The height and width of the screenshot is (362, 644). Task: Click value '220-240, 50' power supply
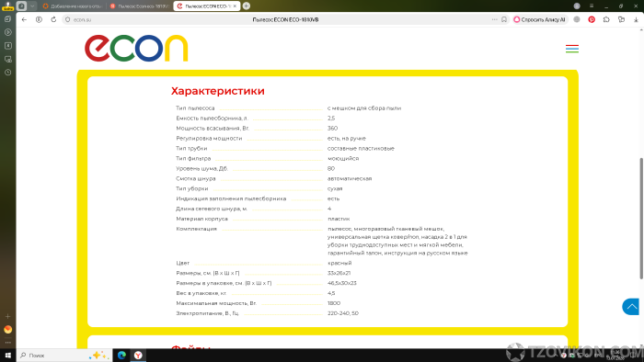click(343, 313)
